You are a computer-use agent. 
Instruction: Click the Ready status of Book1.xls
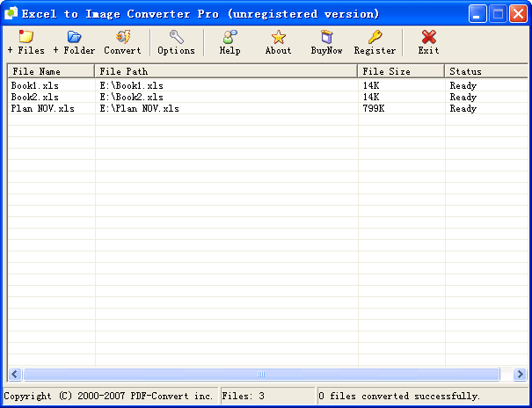click(x=463, y=85)
